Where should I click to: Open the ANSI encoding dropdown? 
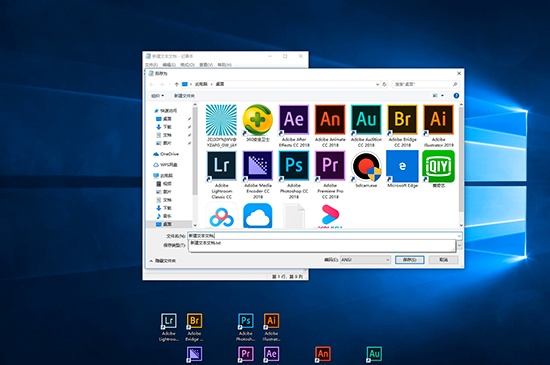tap(365, 260)
